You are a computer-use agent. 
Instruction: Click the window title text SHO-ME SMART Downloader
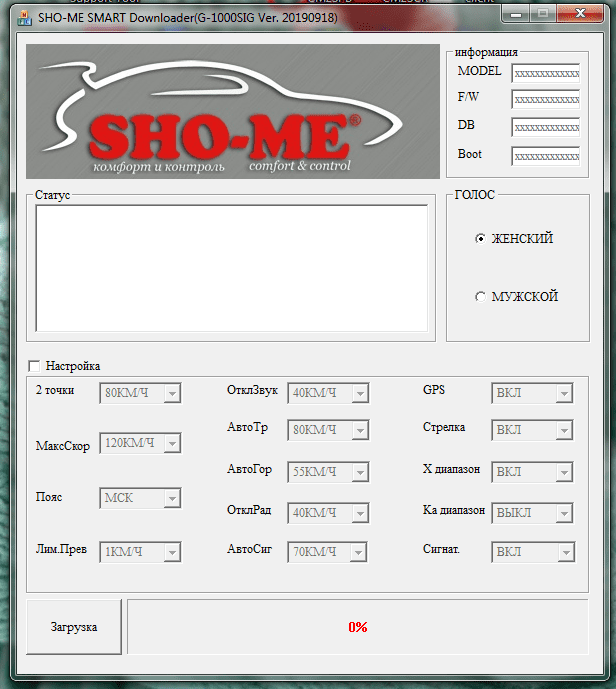pos(188,18)
